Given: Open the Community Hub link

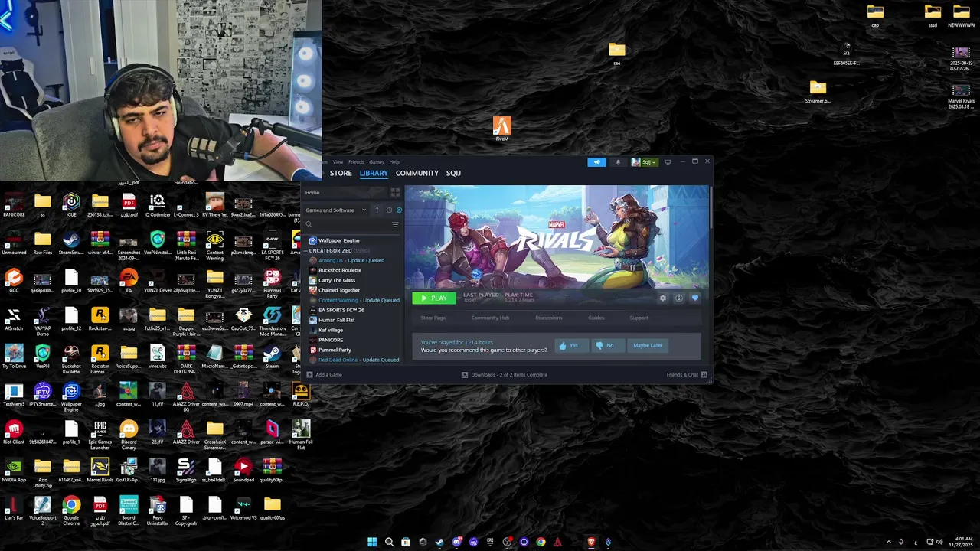Looking at the screenshot, I should tap(490, 318).
